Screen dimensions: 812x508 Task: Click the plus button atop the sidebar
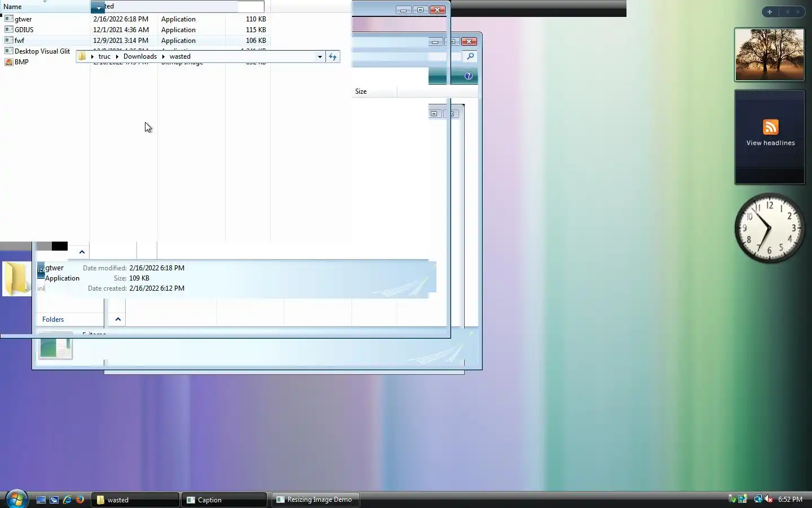tap(769, 12)
